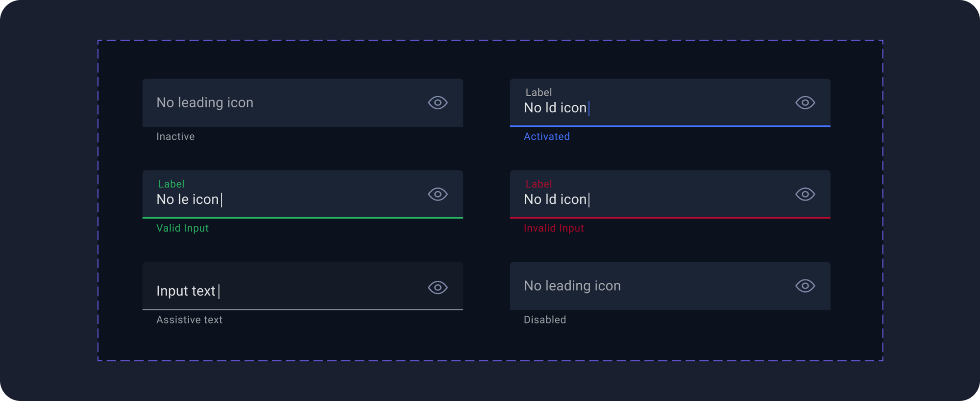This screenshot has height=401, width=980.
Task: Click the 'Assistive text' helper caption
Action: [189, 320]
